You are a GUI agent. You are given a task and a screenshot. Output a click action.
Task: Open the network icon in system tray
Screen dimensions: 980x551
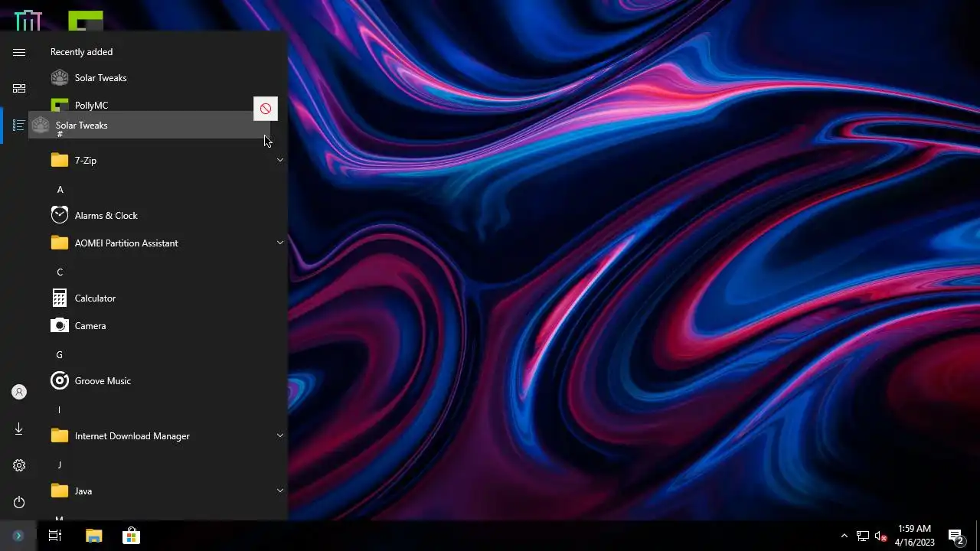click(863, 536)
